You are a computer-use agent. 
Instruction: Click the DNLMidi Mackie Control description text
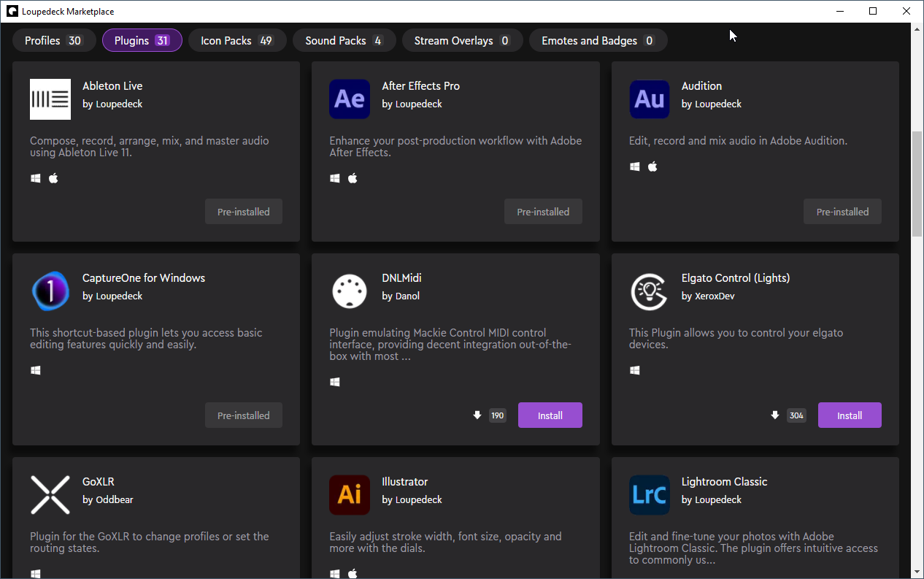pos(450,345)
